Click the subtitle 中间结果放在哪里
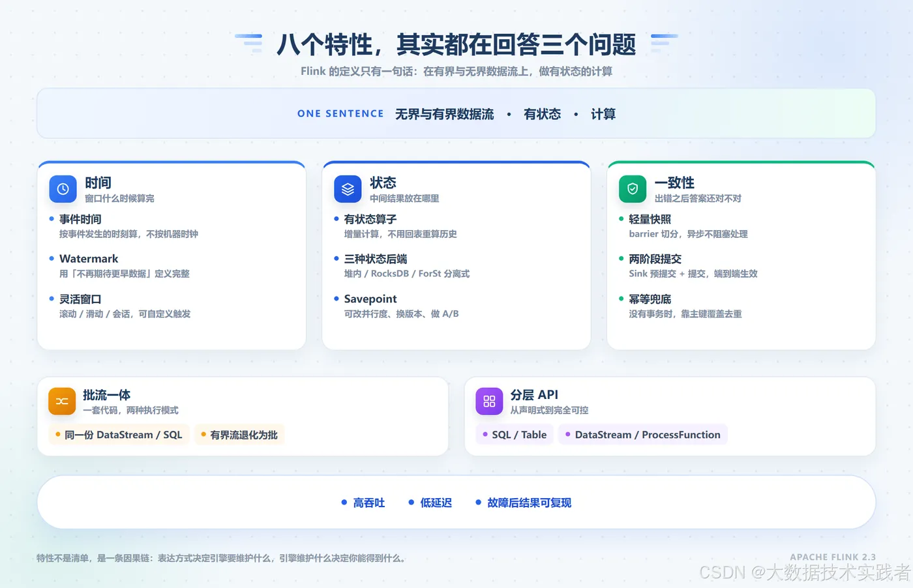913x588 pixels. (x=404, y=198)
